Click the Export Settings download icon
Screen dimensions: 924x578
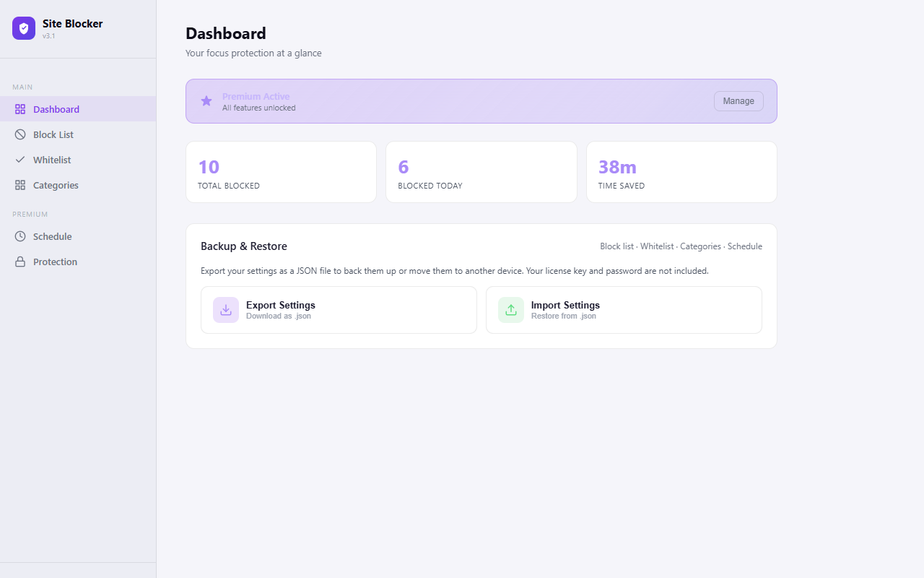(x=226, y=310)
